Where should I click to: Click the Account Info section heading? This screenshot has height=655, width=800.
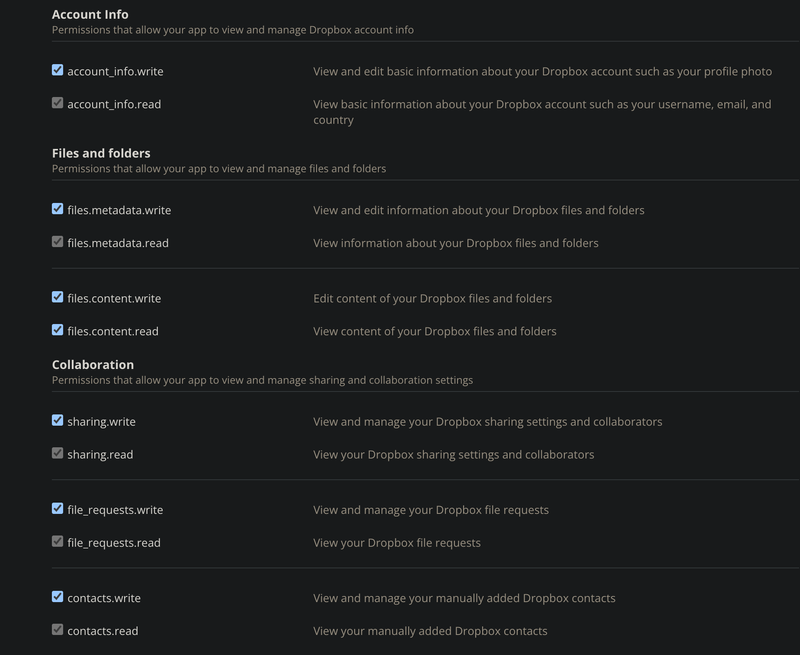90,15
